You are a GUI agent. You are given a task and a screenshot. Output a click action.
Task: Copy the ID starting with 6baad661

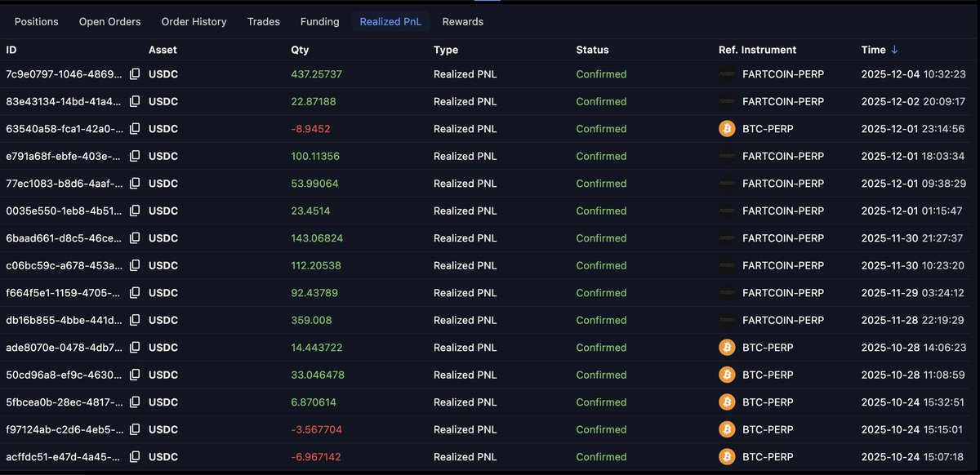135,238
